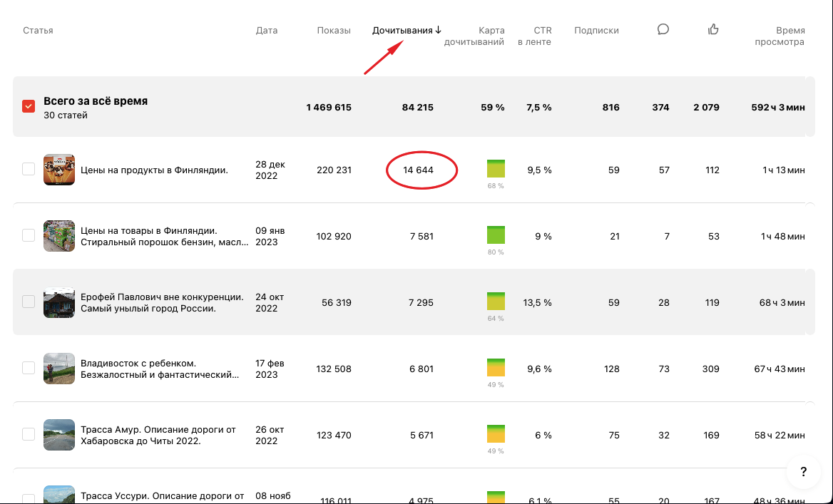Click the Трасса Амур row read-map swatch

pyautogui.click(x=496, y=434)
